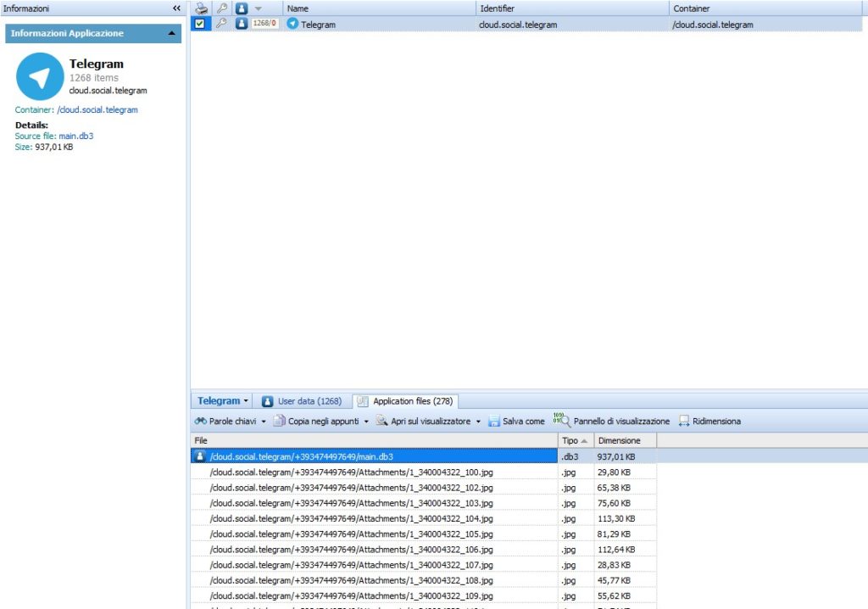
Task: Click Apri sul visualizzatore toolbar button
Action: (x=424, y=422)
